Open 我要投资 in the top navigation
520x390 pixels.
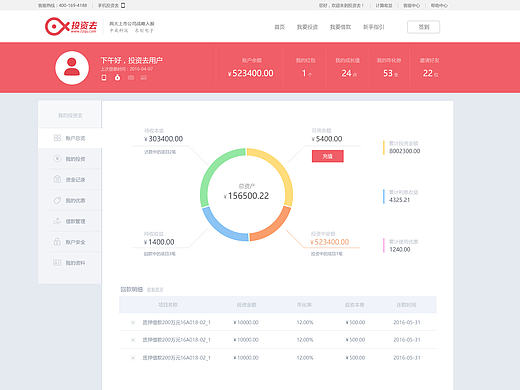(x=307, y=27)
